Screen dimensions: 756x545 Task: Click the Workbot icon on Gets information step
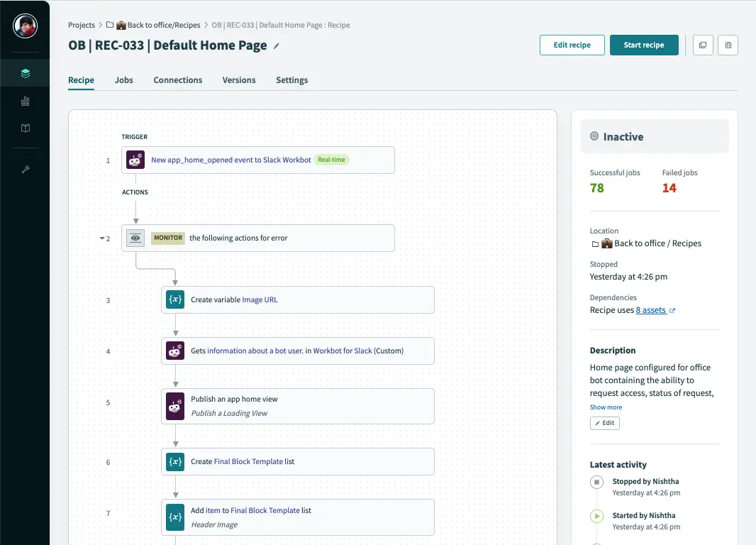pyautogui.click(x=175, y=351)
